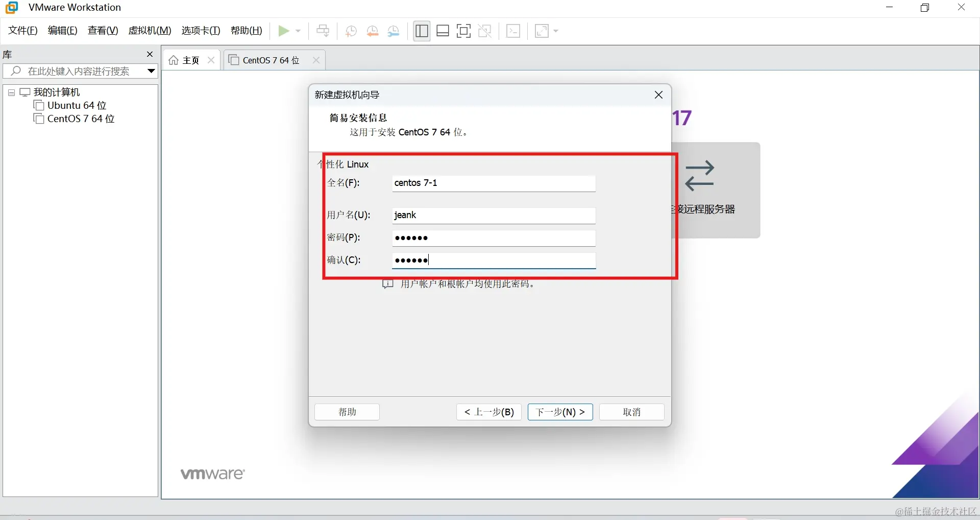Click the library search input field
The image size is (980, 520).
[x=79, y=71]
